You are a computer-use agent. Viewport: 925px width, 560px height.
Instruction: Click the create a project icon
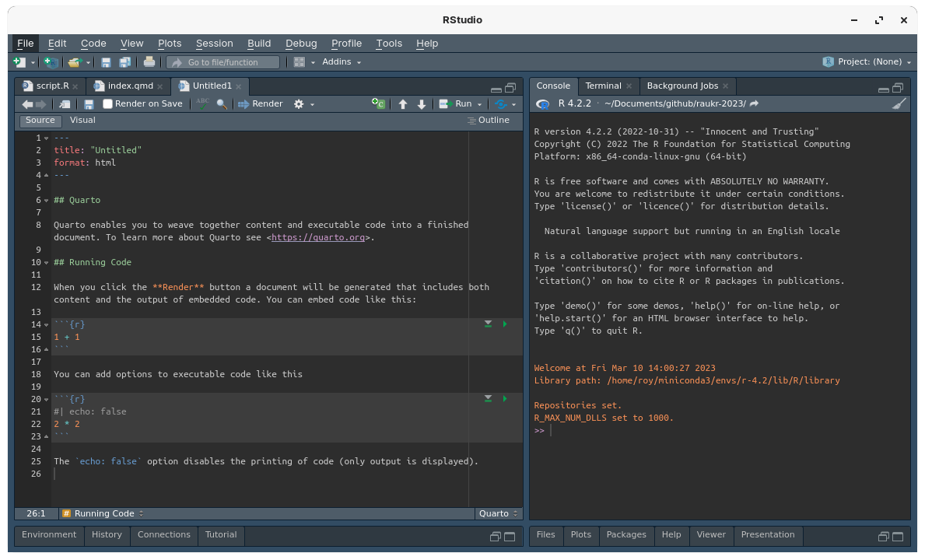(x=51, y=62)
